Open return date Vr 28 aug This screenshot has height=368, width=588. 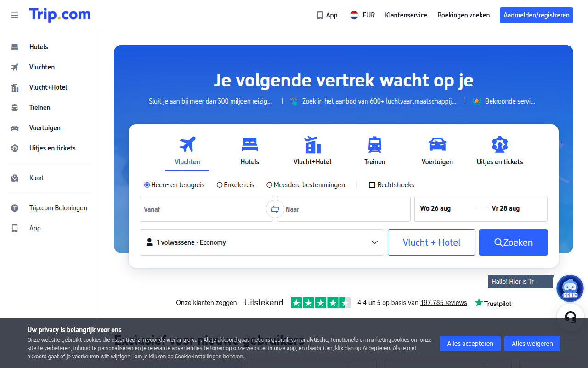506,208
